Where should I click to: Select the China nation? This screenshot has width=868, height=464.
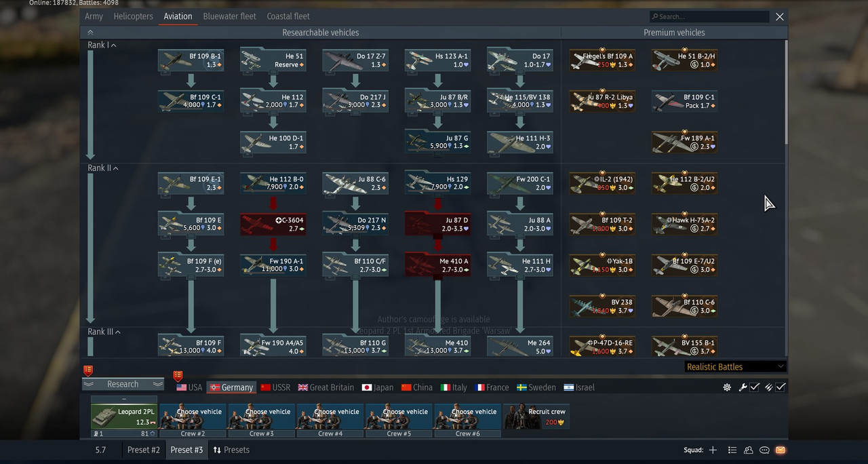417,387
